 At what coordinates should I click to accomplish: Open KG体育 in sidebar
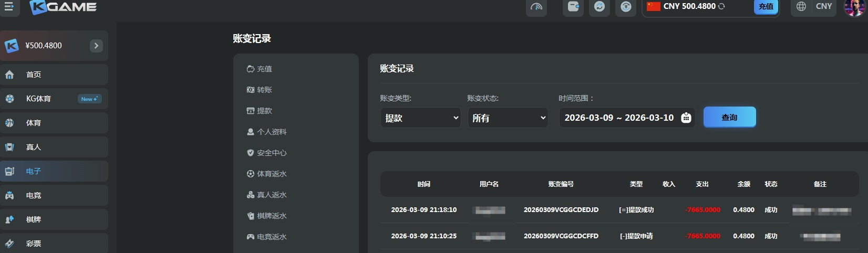pos(54,99)
